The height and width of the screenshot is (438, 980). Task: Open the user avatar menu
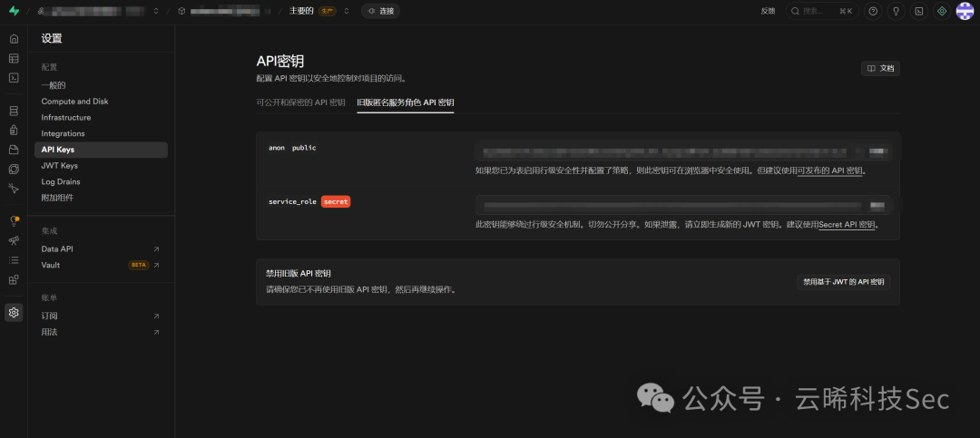(965, 11)
